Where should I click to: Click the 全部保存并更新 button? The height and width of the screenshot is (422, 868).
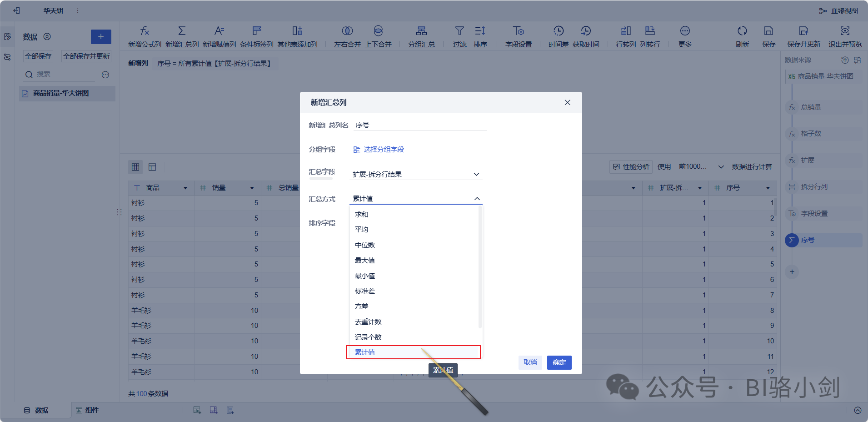coord(86,56)
